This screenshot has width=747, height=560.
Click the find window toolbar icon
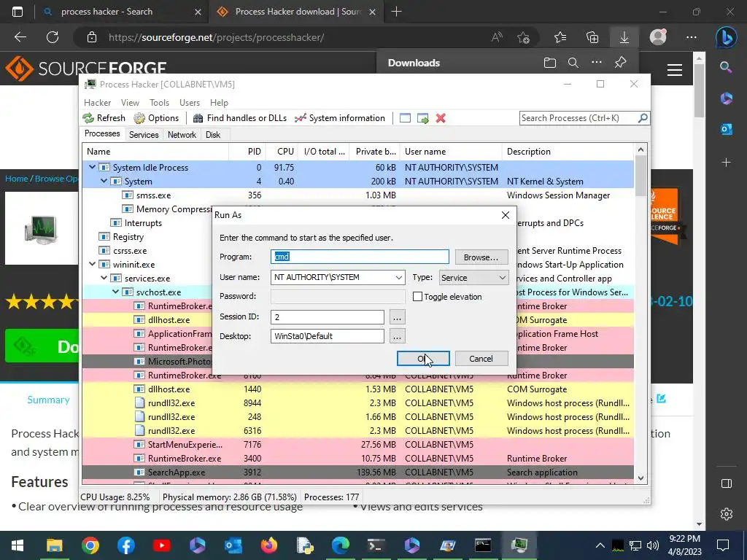coord(405,118)
